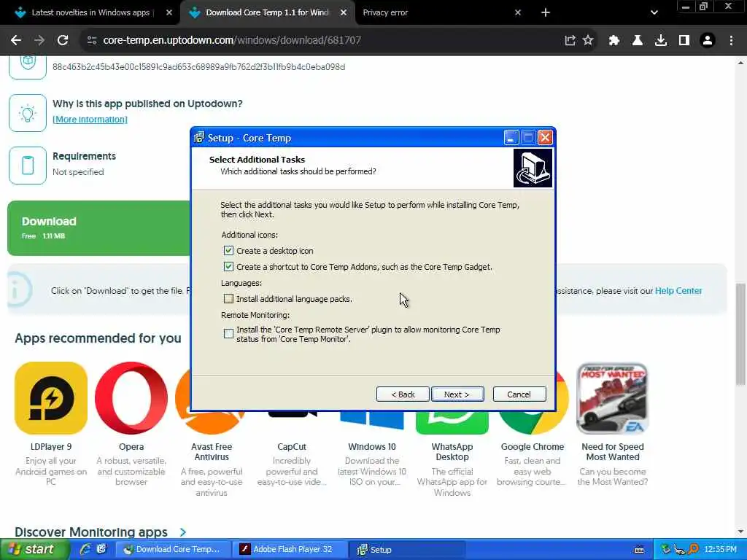Click the SHA hash text 88c463b2c45b43e
Screen dimensions: 747x560
tap(198, 66)
